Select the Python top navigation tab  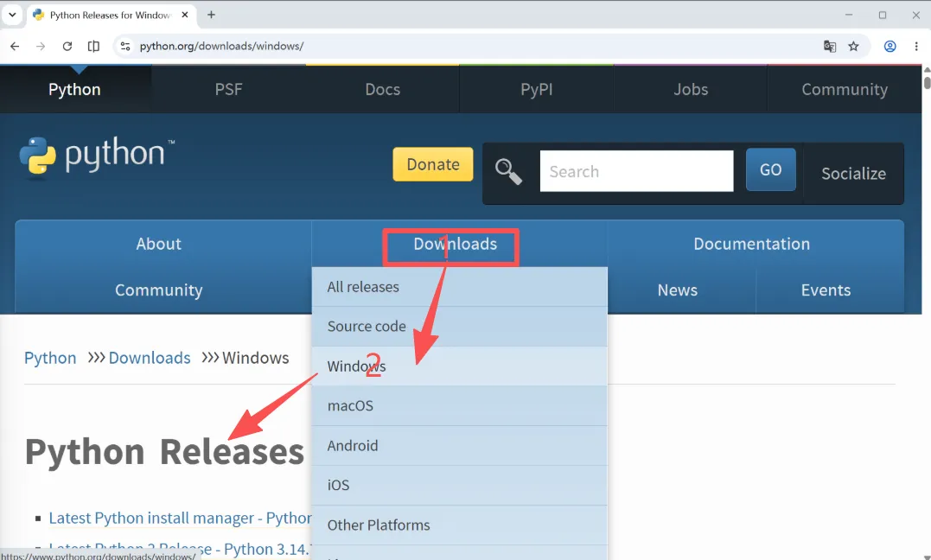pyautogui.click(x=75, y=89)
